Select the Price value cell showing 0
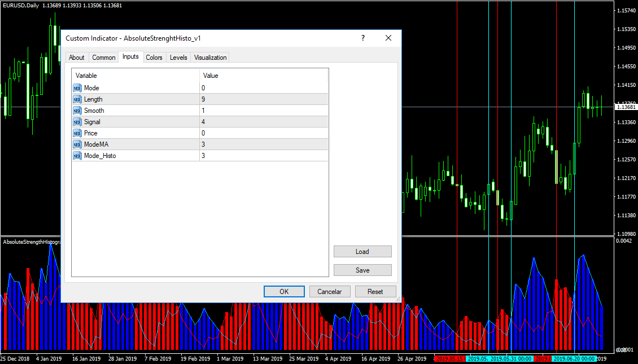 click(264, 133)
